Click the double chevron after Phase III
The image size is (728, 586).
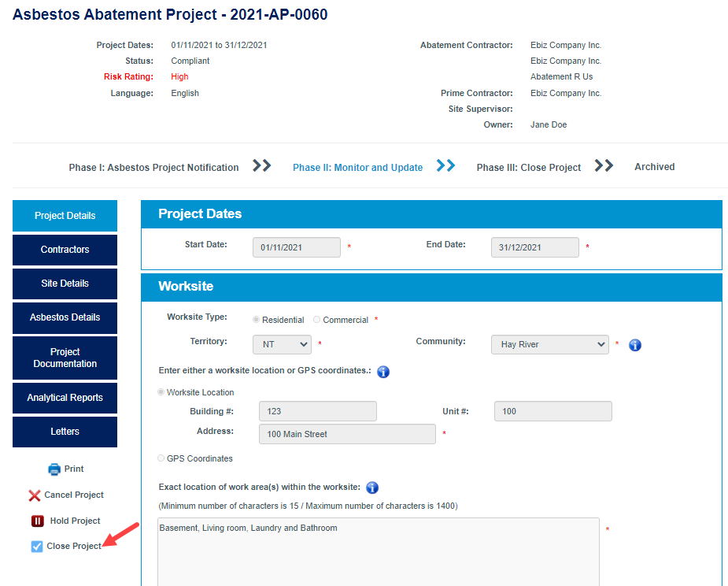click(604, 165)
